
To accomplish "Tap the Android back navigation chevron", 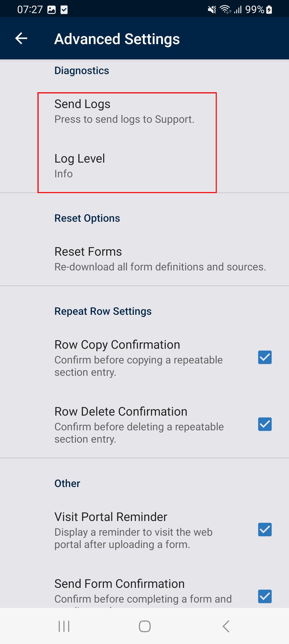I will 226,626.
